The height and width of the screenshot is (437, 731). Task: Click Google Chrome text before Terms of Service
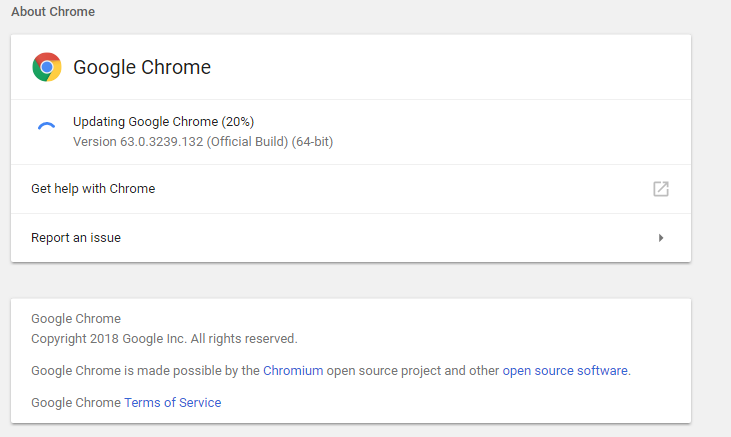pyautogui.click(x=76, y=402)
